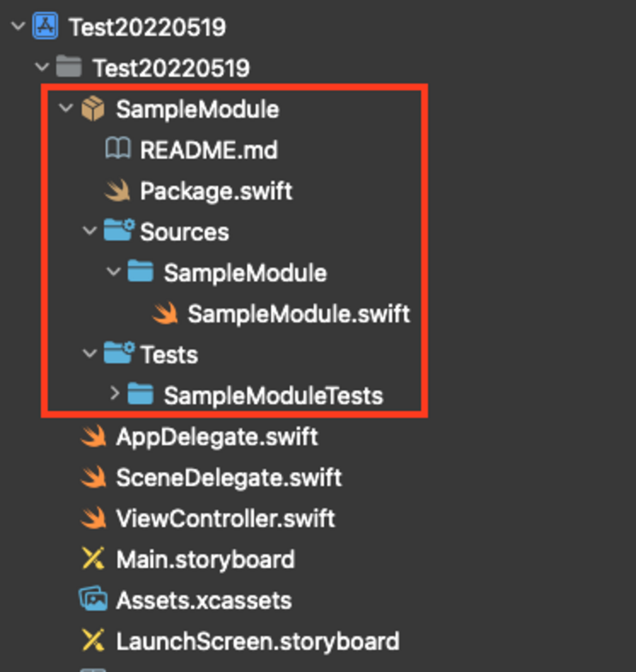Image resolution: width=636 pixels, height=672 pixels.
Task: Click the LaunchScreen.storyboard file icon
Action: (x=93, y=641)
